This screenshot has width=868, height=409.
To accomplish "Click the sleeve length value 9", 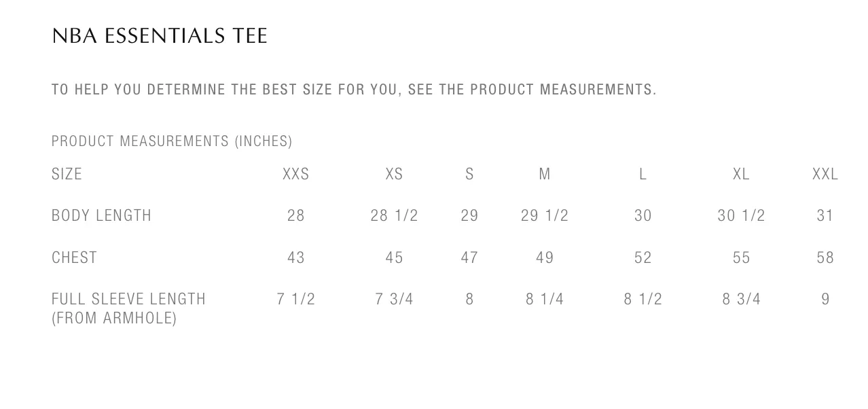I will click(825, 300).
